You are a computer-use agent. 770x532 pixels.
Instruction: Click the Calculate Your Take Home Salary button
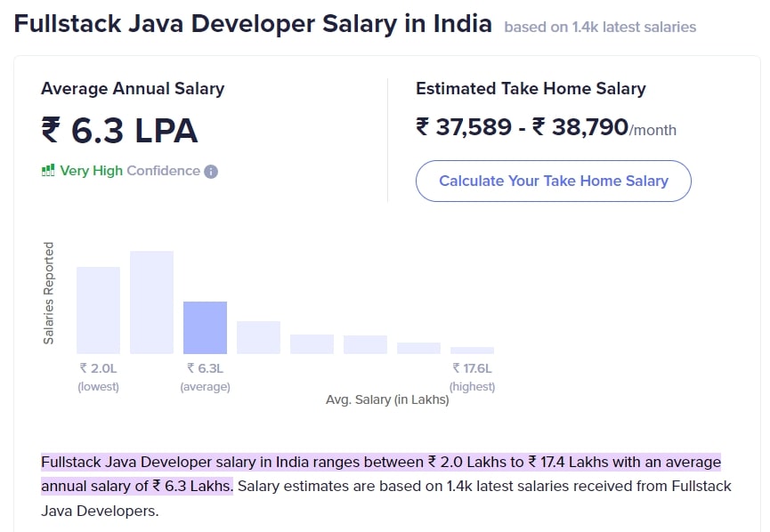tap(553, 181)
